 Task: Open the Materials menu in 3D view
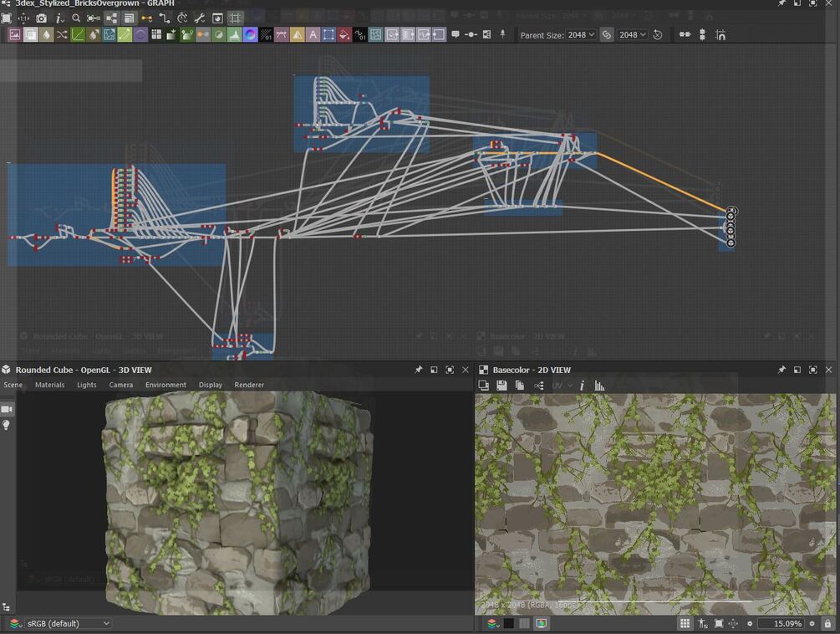coord(50,385)
